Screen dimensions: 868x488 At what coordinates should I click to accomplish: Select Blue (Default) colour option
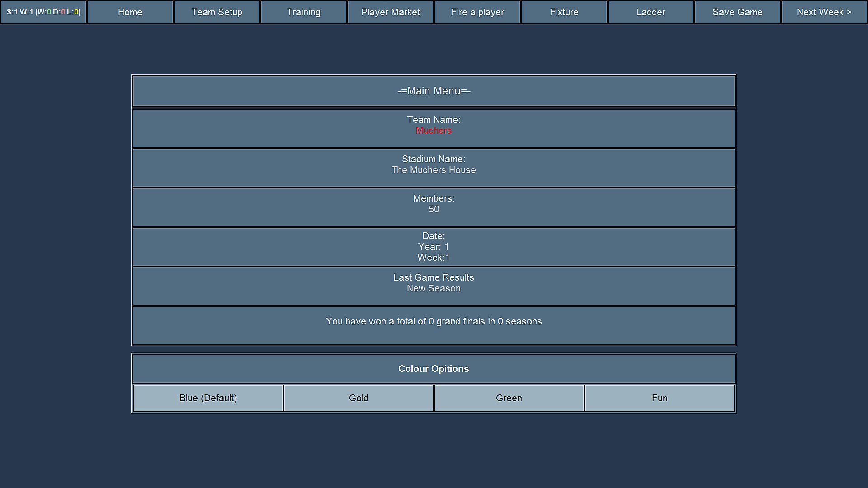tap(208, 398)
